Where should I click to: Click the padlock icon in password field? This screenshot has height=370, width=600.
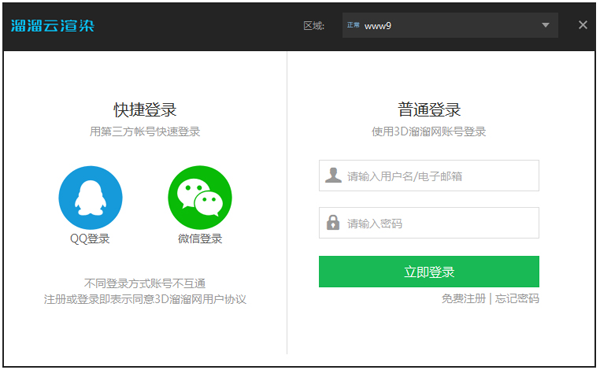[333, 223]
